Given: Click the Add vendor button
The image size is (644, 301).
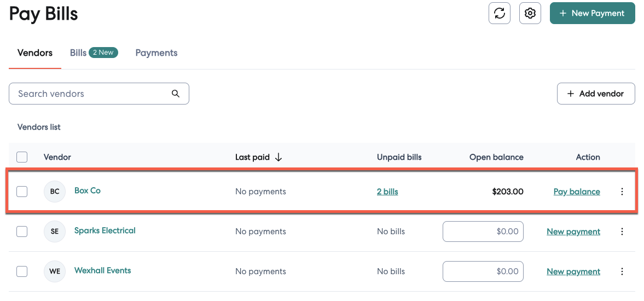Looking at the screenshot, I should click(596, 94).
